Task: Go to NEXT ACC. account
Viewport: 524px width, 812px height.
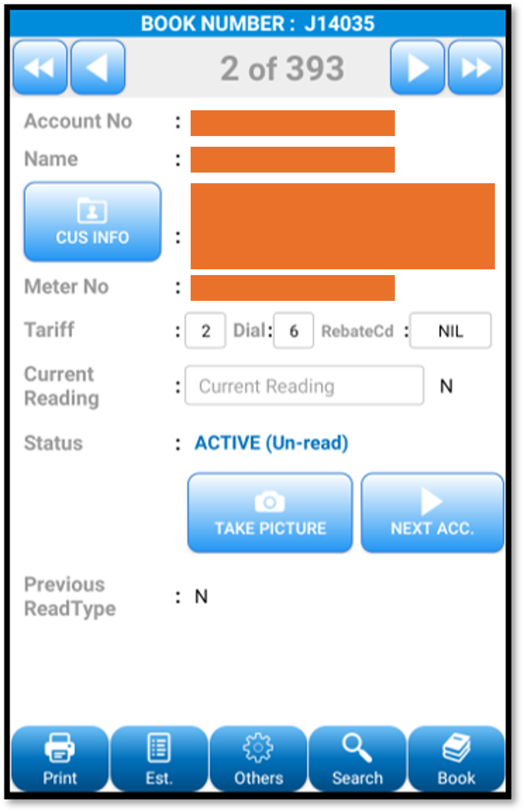Action: [432, 513]
